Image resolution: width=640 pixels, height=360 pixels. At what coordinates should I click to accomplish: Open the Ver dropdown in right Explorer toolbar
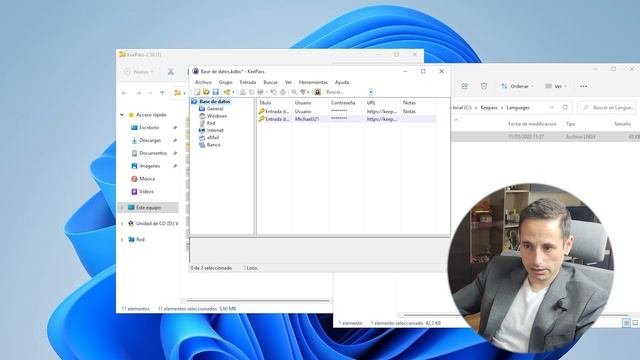coord(556,86)
